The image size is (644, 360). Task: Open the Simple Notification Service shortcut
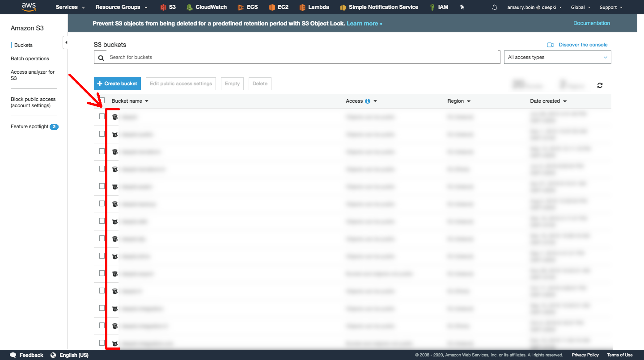point(379,7)
